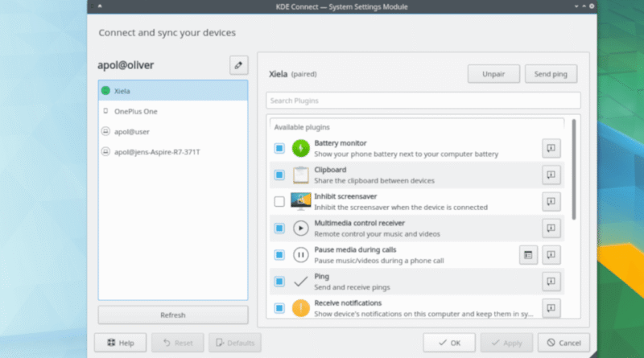Click the apol@user device icon
Screen dimensions: 644x358
[x=105, y=131]
